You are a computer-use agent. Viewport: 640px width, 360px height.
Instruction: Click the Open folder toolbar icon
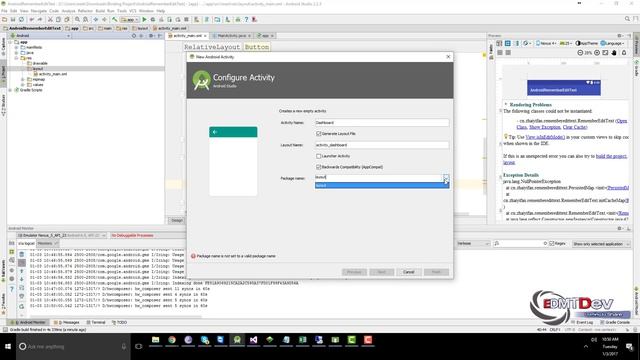[x=4, y=19]
